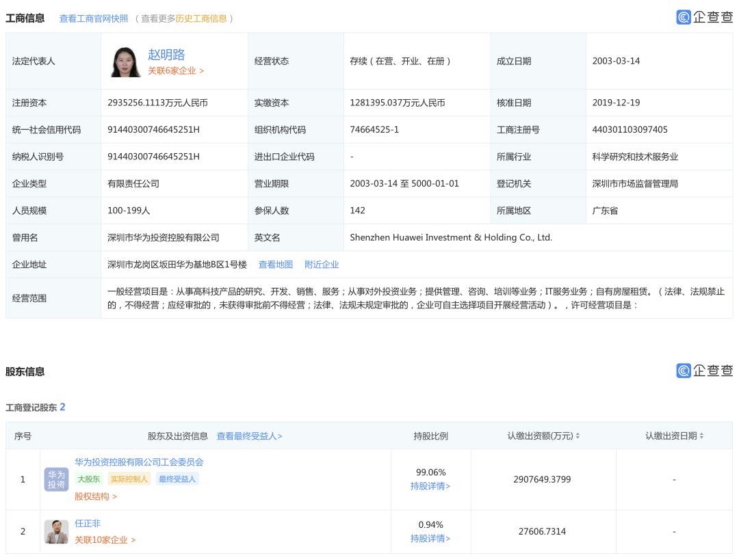The width and height of the screenshot is (739, 560).
Task: Click 查看地图 to view the address map
Action: click(x=275, y=265)
